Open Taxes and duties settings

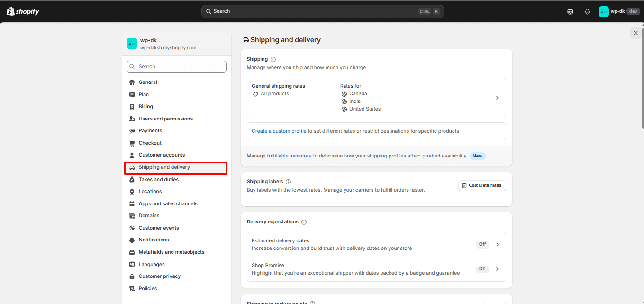158,179
